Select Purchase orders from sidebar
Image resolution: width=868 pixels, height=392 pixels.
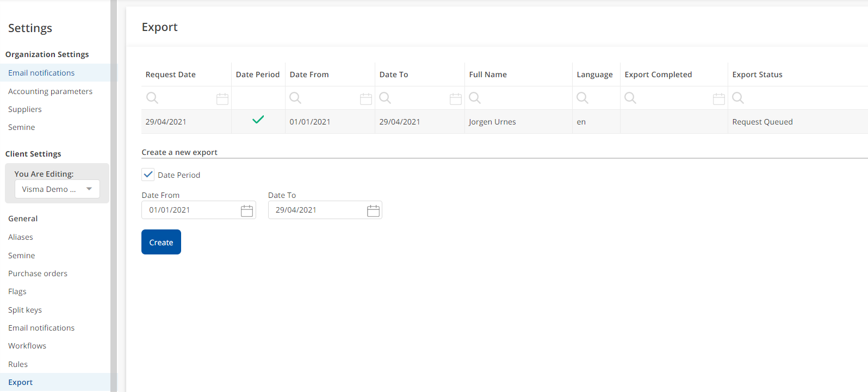tap(38, 273)
